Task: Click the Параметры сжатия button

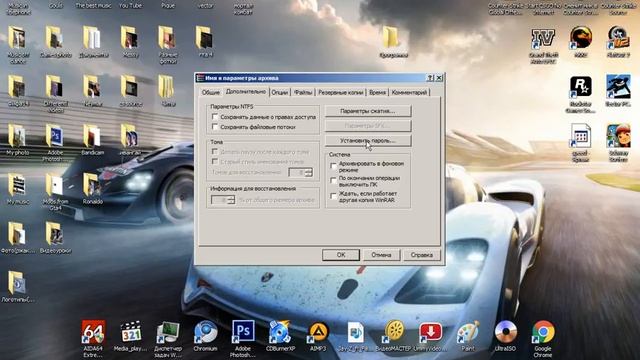Action: pos(368,111)
